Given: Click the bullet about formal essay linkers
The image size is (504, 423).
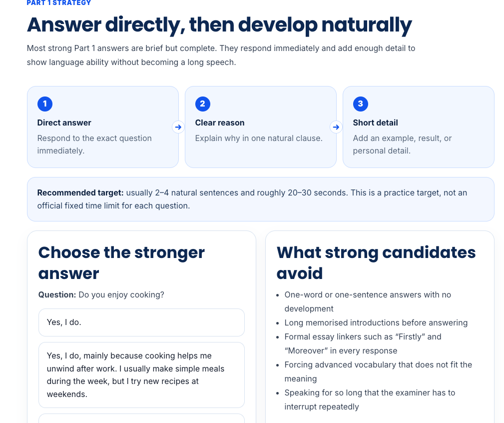Looking at the screenshot, I should (x=363, y=343).
